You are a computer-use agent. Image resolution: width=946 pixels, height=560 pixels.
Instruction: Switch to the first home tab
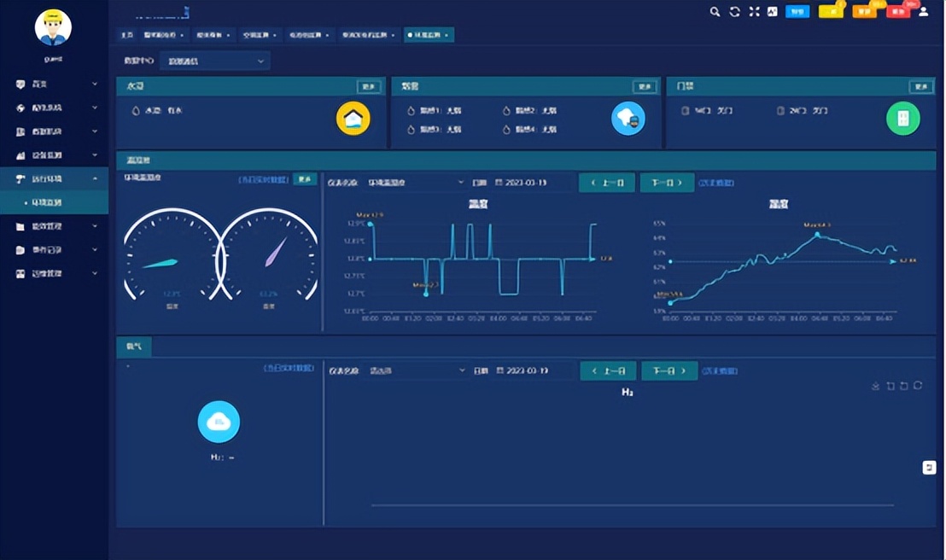[x=126, y=35]
